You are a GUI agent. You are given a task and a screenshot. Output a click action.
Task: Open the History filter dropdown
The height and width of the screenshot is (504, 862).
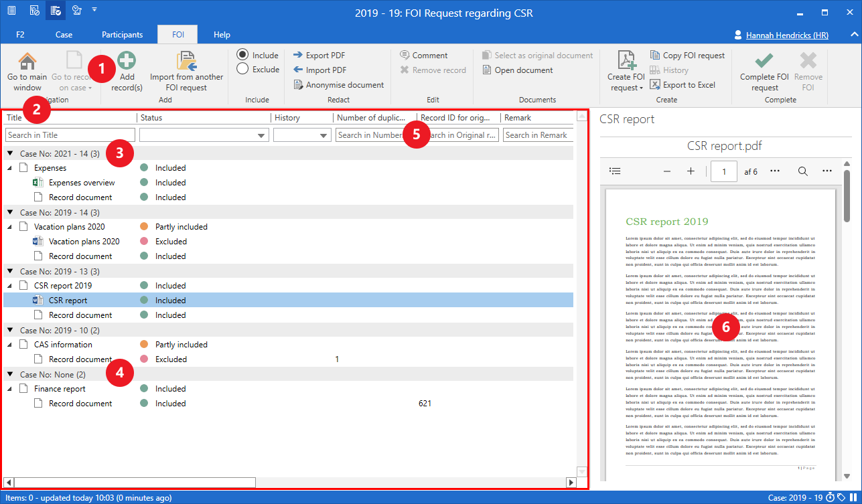pos(325,136)
